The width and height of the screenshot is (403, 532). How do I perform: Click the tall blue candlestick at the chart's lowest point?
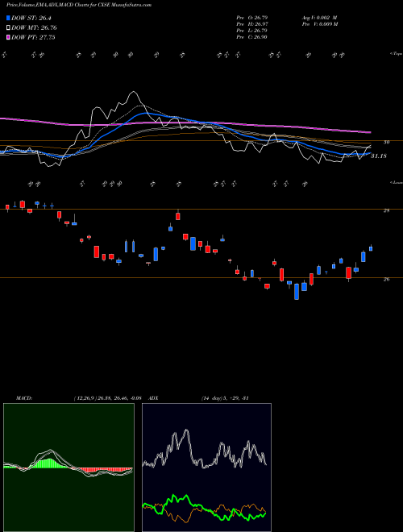(297, 292)
